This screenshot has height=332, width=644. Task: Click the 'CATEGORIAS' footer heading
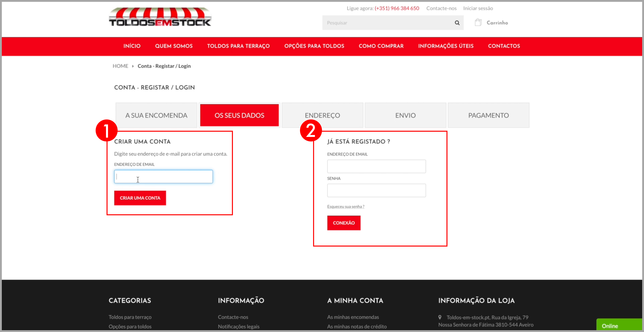130,301
